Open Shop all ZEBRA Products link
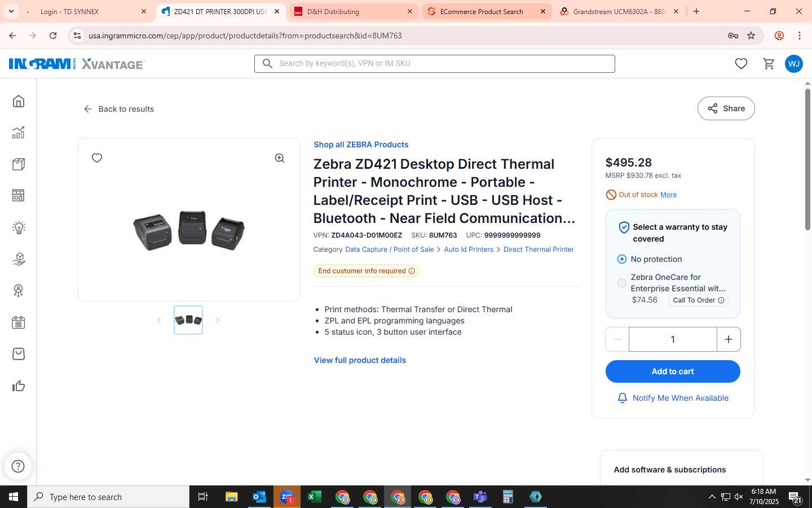This screenshot has width=812, height=508. (x=361, y=144)
